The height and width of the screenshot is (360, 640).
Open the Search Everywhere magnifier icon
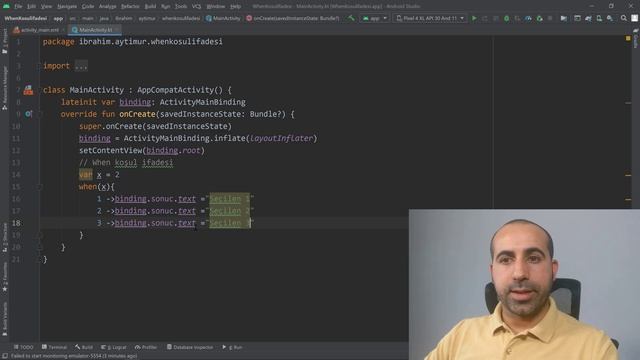(624, 18)
